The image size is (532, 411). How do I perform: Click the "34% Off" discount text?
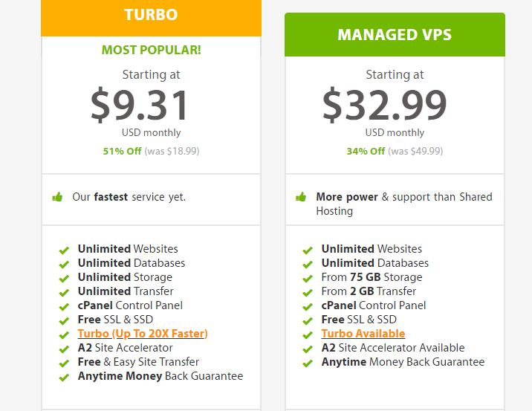[x=366, y=151]
